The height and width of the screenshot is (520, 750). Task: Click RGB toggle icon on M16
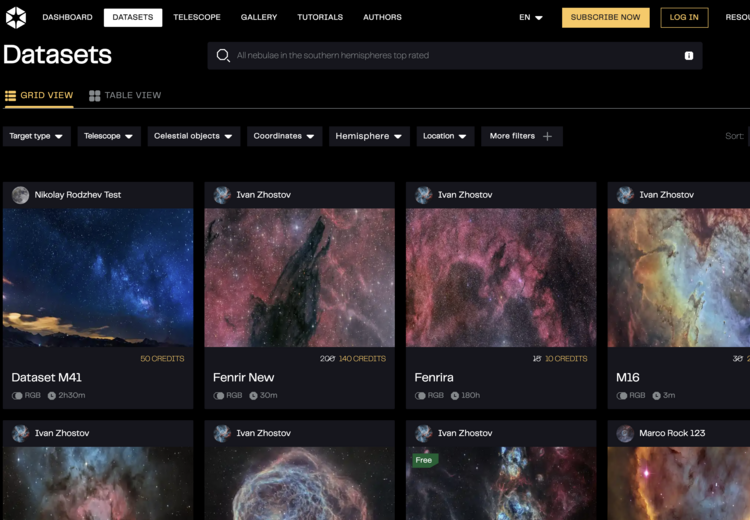pyautogui.click(x=622, y=396)
